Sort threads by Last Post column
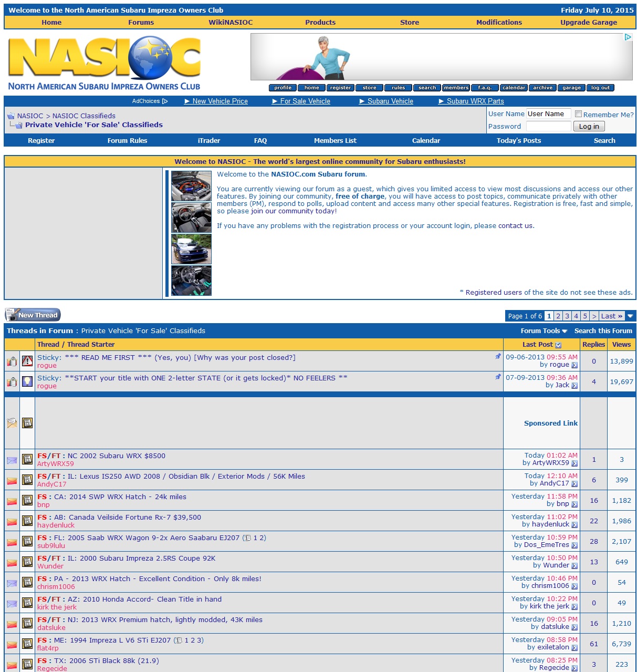Screen dimensions: 637x672 pos(537,345)
